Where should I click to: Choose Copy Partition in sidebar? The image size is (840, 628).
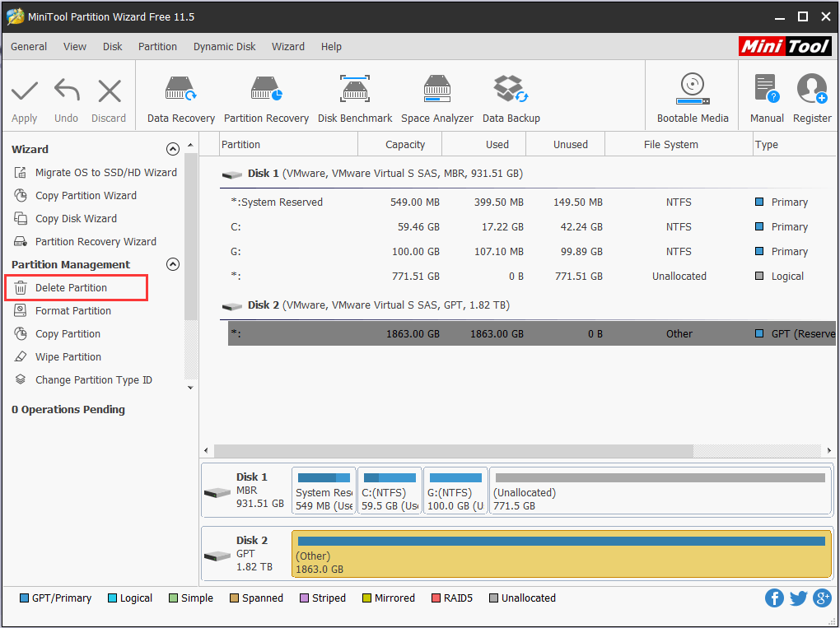click(x=57, y=333)
